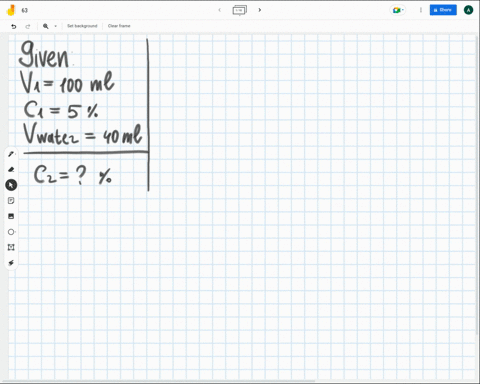Select the Pen tool
This screenshot has height=384, width=480.
tap(11, 154)
